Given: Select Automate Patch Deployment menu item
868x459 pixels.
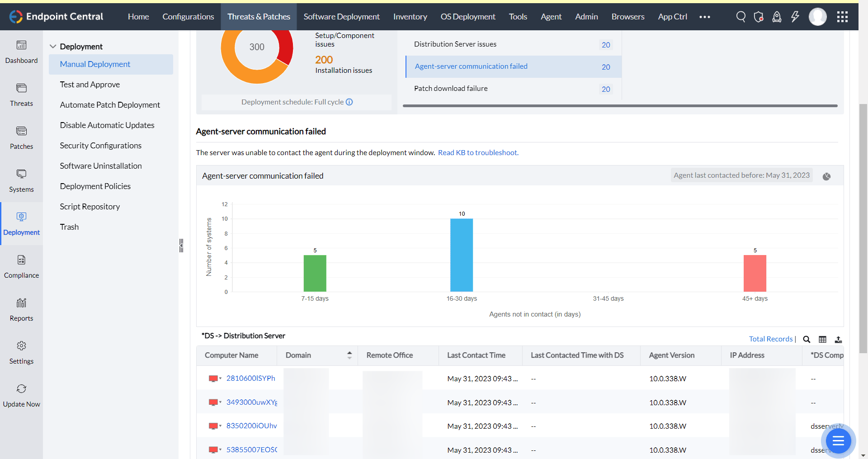Looking at the screenshot, I should (x=110, y=105).
